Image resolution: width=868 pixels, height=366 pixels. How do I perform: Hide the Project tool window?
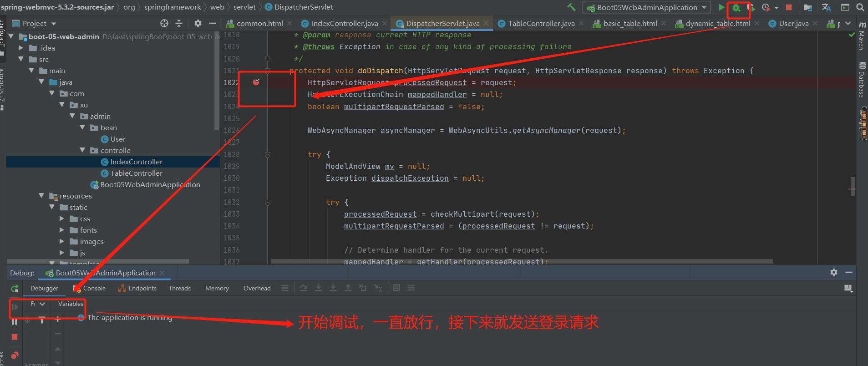tap(212, 23)
